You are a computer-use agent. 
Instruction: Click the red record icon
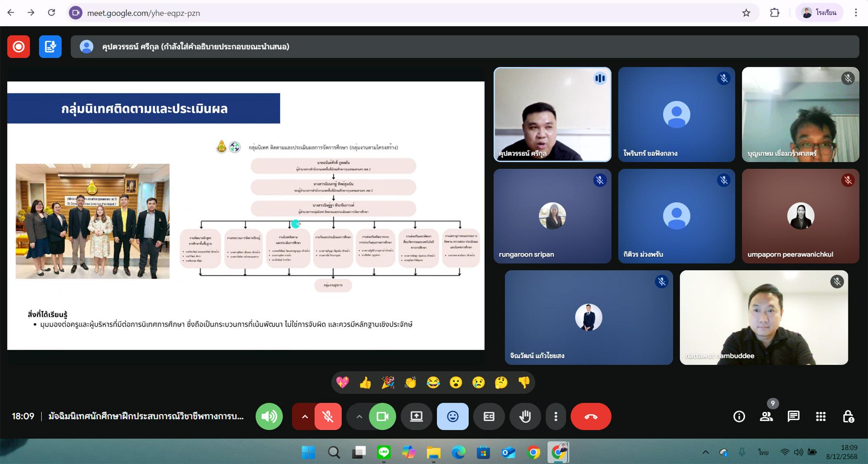coord(19,46)
